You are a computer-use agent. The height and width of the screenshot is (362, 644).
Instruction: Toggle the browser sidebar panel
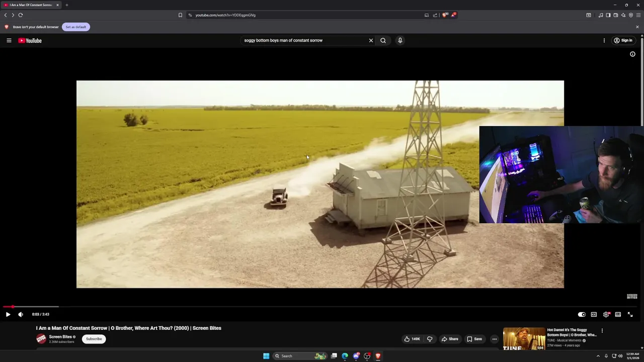[x=608, y=15]
